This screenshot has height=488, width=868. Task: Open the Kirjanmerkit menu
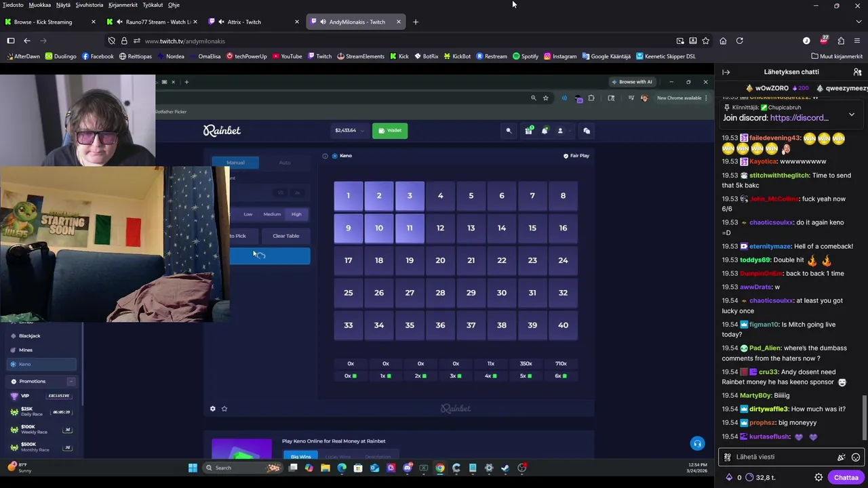[x=123, y=5]
